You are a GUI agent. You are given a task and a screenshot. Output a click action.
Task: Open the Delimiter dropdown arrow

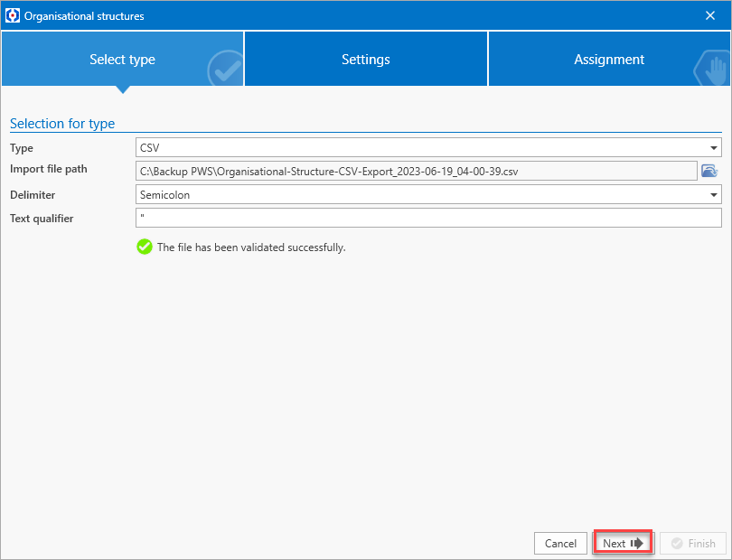[x=713, y=195]
